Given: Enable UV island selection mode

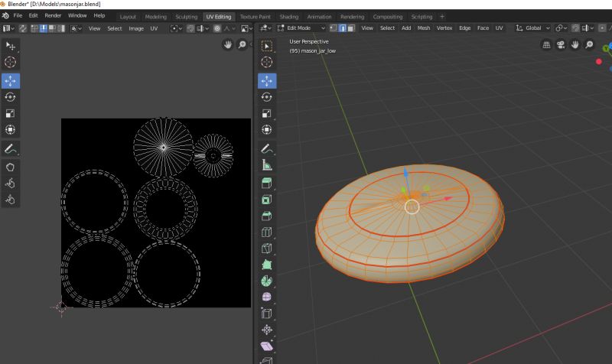Looking at the screenshot, I should [61, 28].
